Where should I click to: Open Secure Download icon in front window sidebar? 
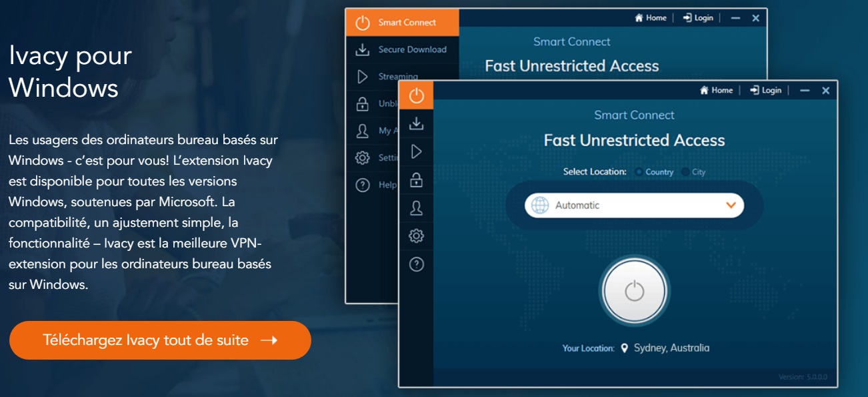[x=417, y=123]
